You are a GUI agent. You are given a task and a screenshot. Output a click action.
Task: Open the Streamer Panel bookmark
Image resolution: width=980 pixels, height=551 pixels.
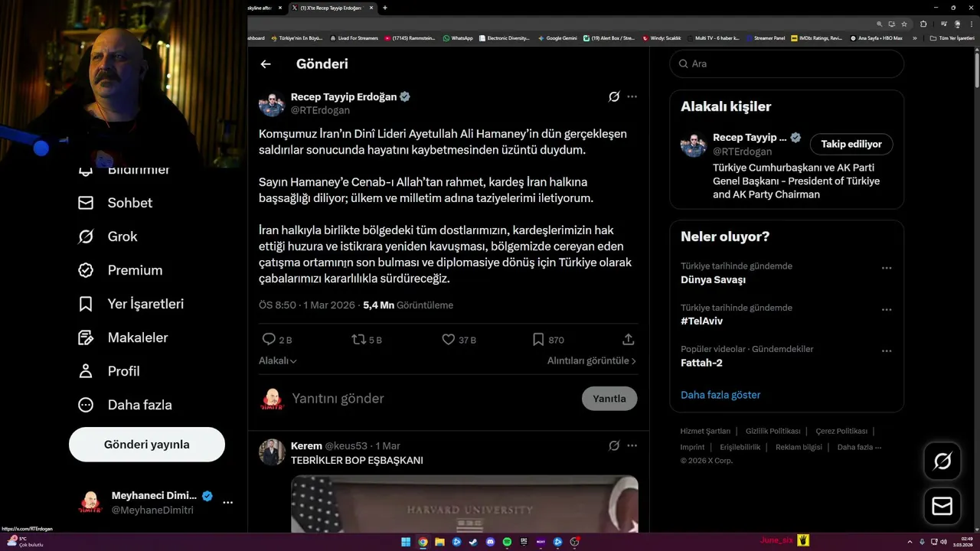[x=765, y=37]
